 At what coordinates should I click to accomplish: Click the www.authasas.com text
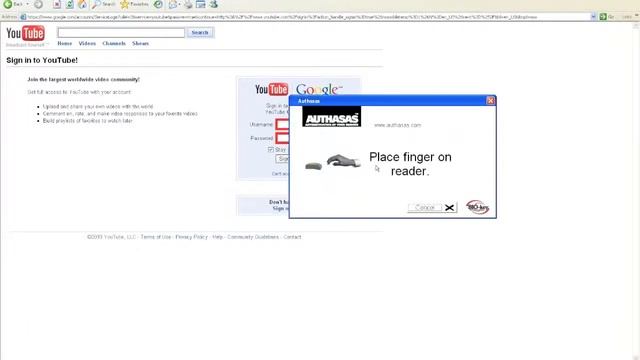[x=398, y=125]
